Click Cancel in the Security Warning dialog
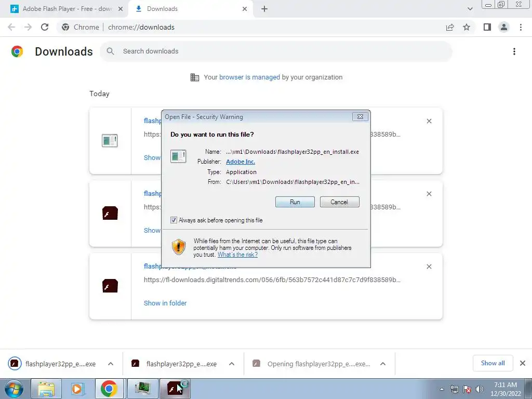This screenshot has width=532, height=399. click(339, 202)
